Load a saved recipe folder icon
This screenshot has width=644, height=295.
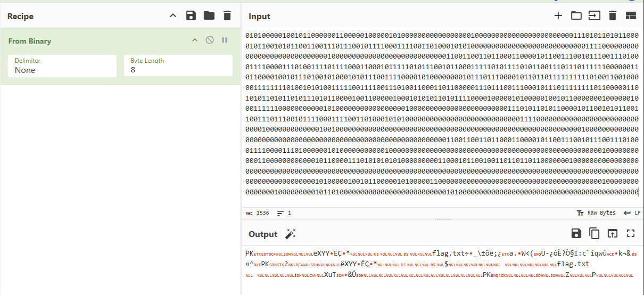coord(209,16)
